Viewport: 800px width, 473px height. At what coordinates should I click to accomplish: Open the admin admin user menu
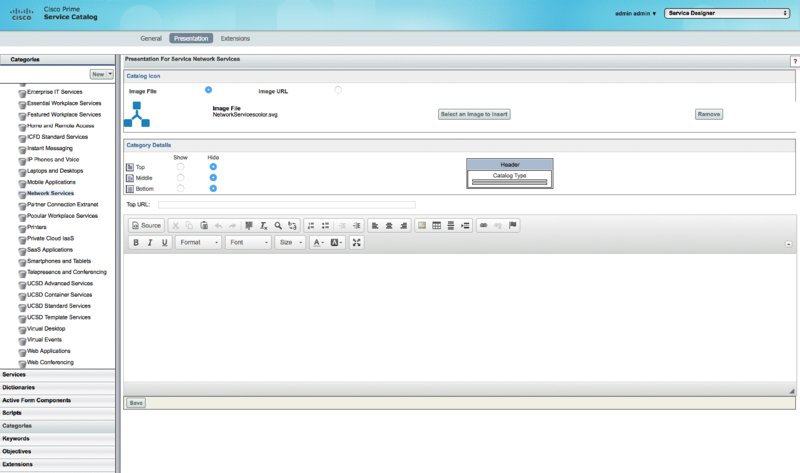635,13
